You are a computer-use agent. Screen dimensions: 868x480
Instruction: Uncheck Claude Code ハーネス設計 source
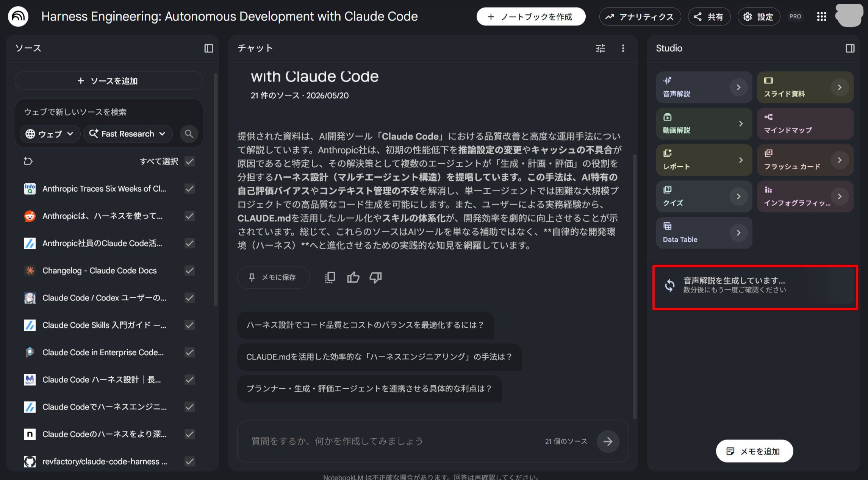click(190, 380)
